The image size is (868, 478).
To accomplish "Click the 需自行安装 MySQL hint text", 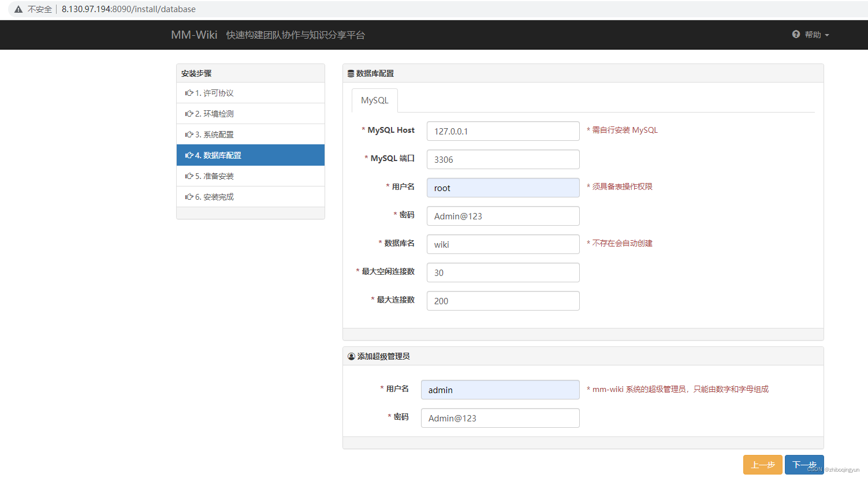I will (x=623, y=130).
